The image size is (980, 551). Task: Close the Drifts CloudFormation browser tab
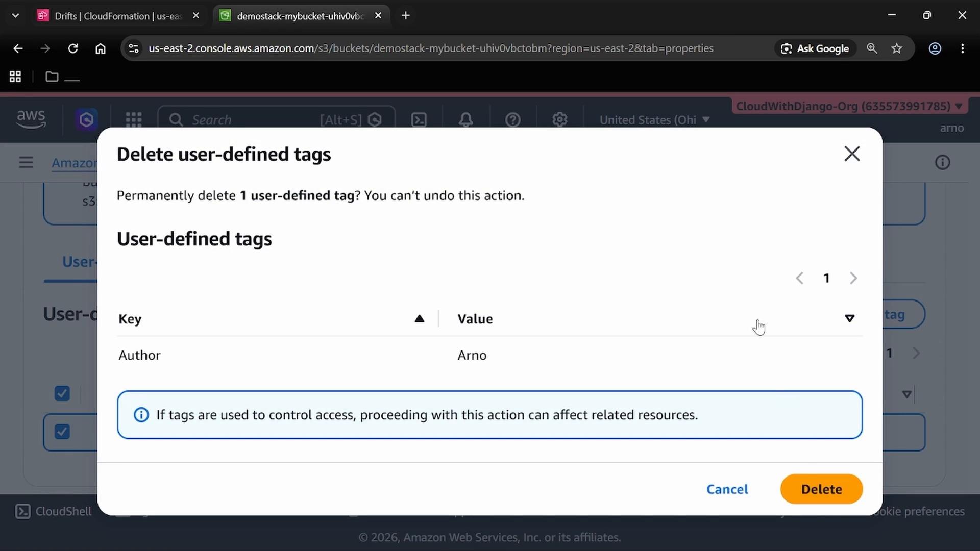196,16
